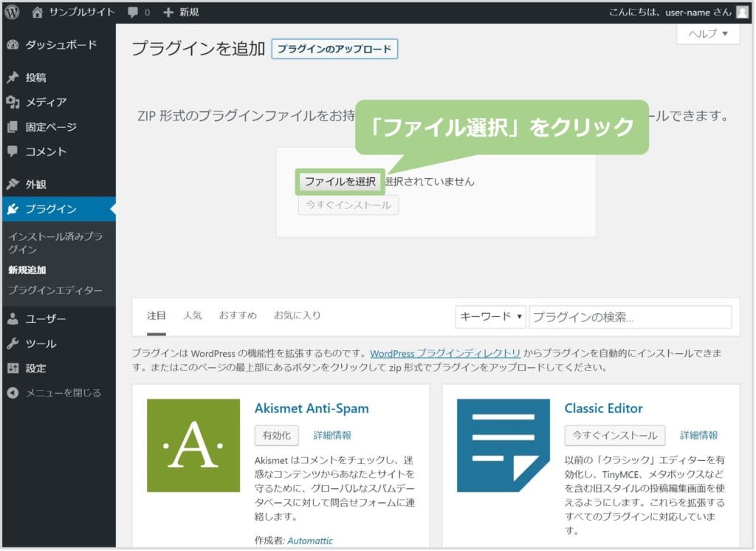Image resolution: width=756 pixels, height=551 pixels.
Task: Open ダッシュボード from the sidebar
Action: coord(61,45)
